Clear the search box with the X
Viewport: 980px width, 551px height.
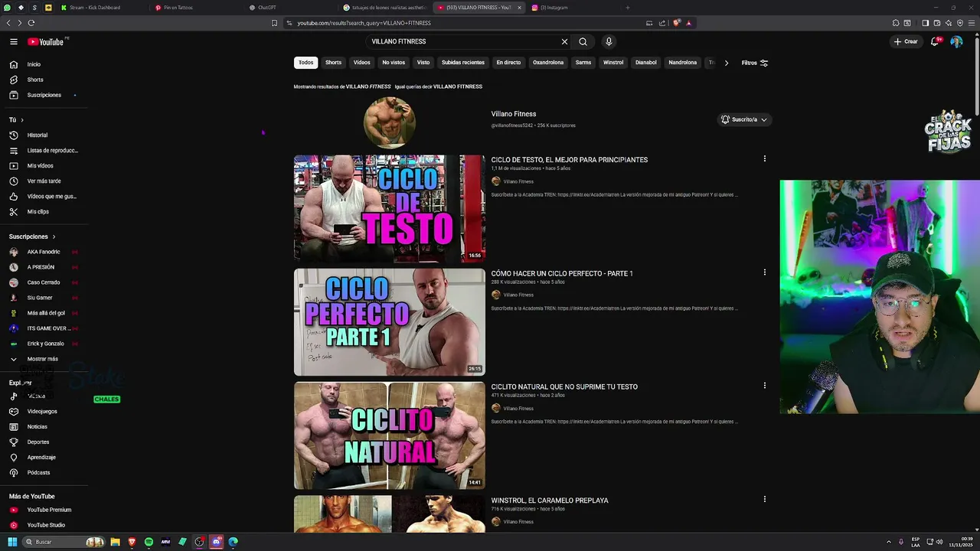point(564,42)
